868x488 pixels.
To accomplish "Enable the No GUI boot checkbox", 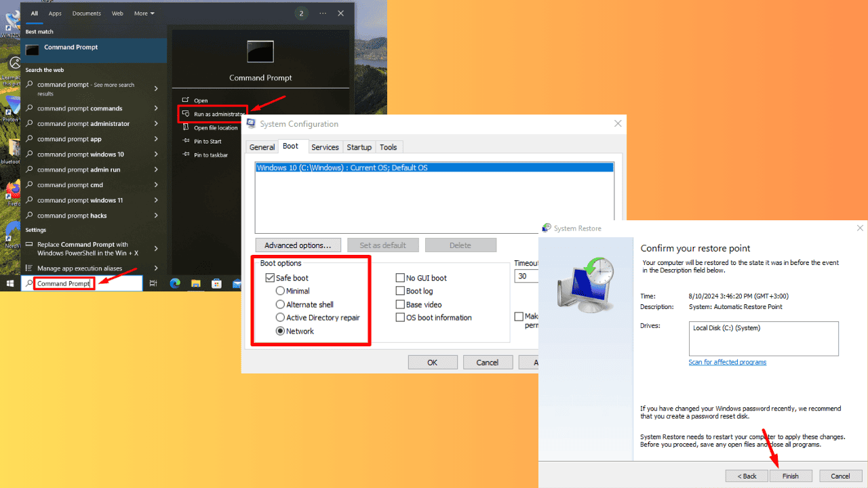I will tap(400, 278).
